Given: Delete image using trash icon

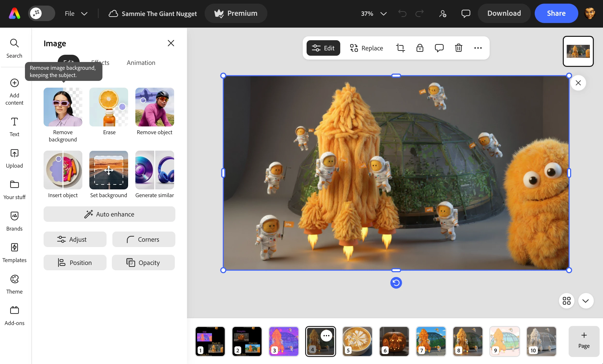Looking at the screenshot, I should (x=458, y=48).
